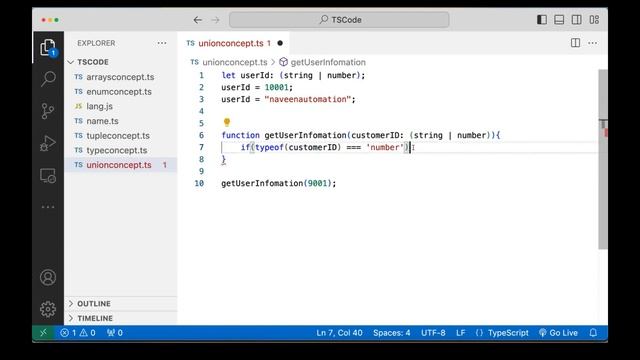Click the TSCode command center search box
The image size is (640, 360).
click(339, 20)
